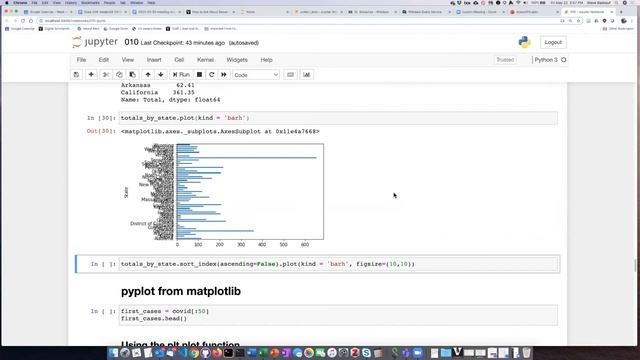Open the notebook Cell menu
The image size is (640, 360).
coord(179,60)
